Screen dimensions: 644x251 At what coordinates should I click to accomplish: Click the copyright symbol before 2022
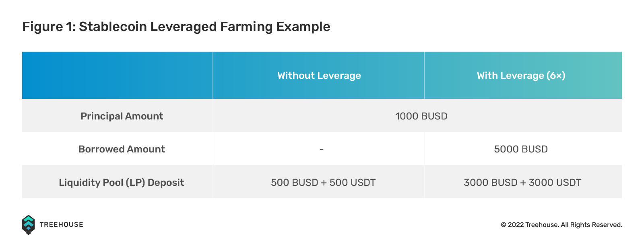pos(504,225)
